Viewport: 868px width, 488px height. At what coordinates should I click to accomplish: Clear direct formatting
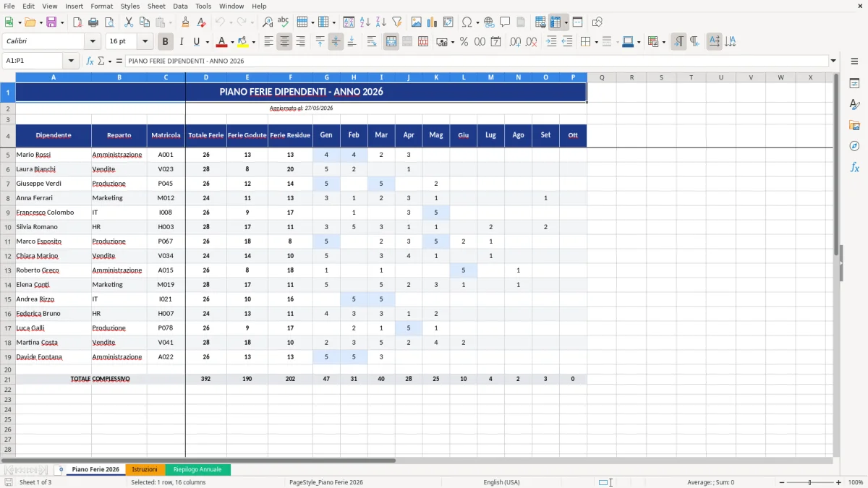click(x=202, y=22)
